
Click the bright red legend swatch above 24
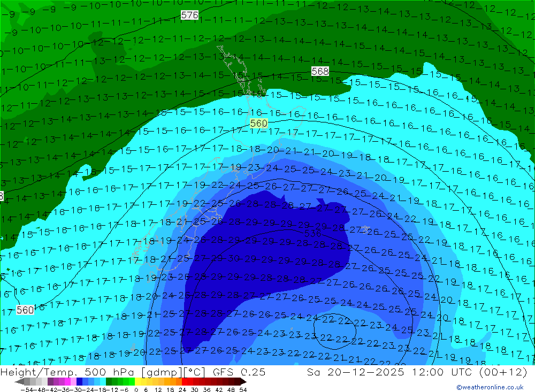(x=185, y=382)
